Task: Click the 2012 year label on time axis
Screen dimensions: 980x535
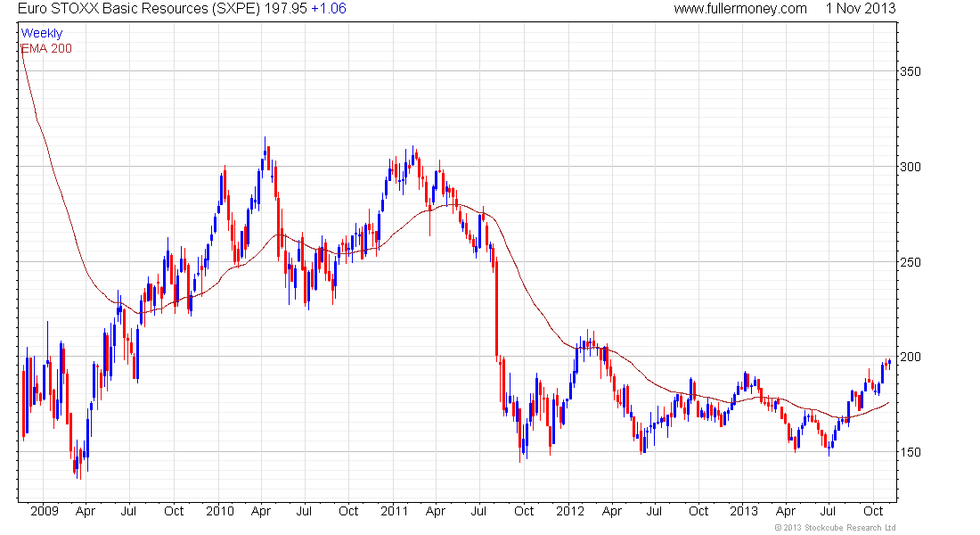Action: (x=570, y=511)
